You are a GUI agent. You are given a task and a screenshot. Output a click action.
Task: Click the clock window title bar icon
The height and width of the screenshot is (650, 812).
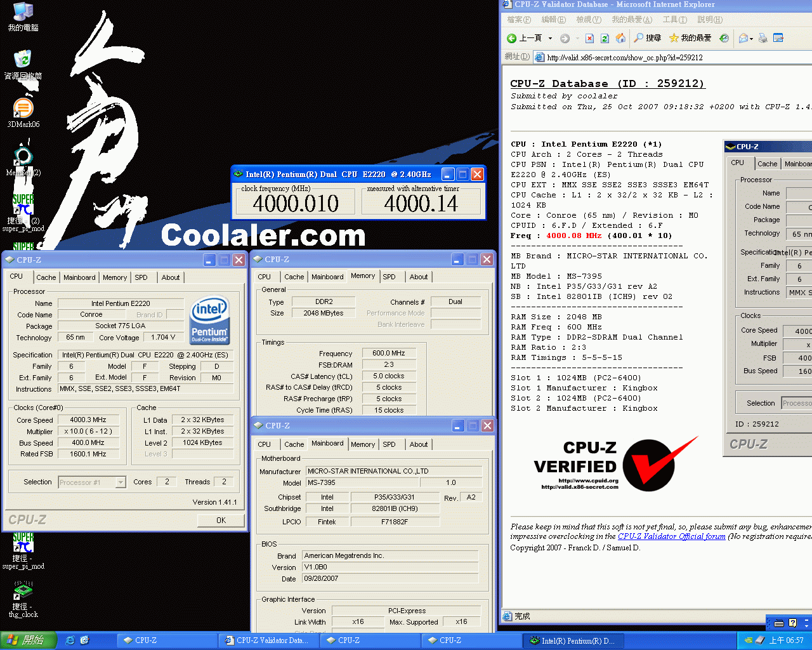pyautogui.click(x=239, y=174)
